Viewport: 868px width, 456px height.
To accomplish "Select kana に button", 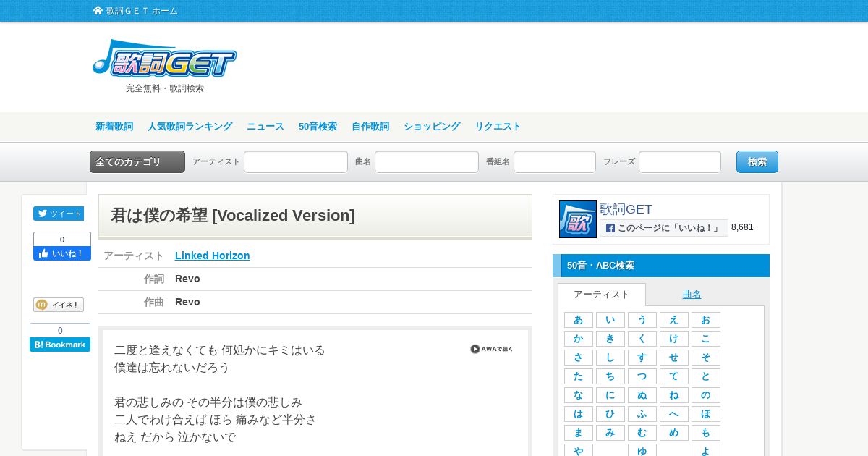I will click(610, 395).
